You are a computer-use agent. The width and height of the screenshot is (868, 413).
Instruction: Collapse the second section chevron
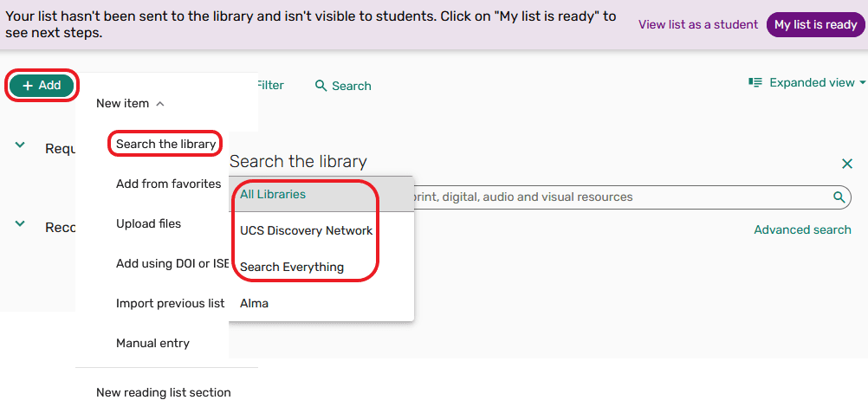tap(20, 223)
